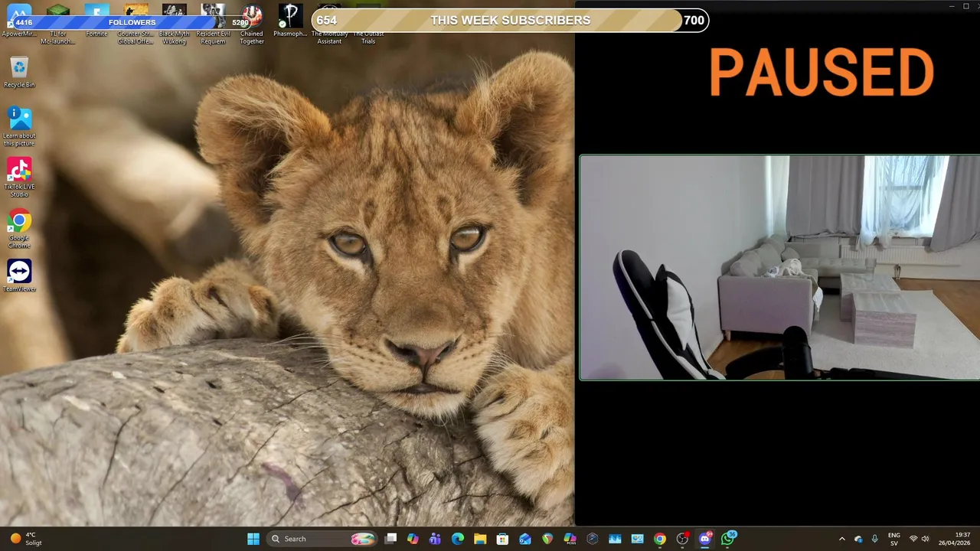This screenshot has height=551, width=980.
Task: Open the ENG SV language switcher
Action: pos(893,539)
